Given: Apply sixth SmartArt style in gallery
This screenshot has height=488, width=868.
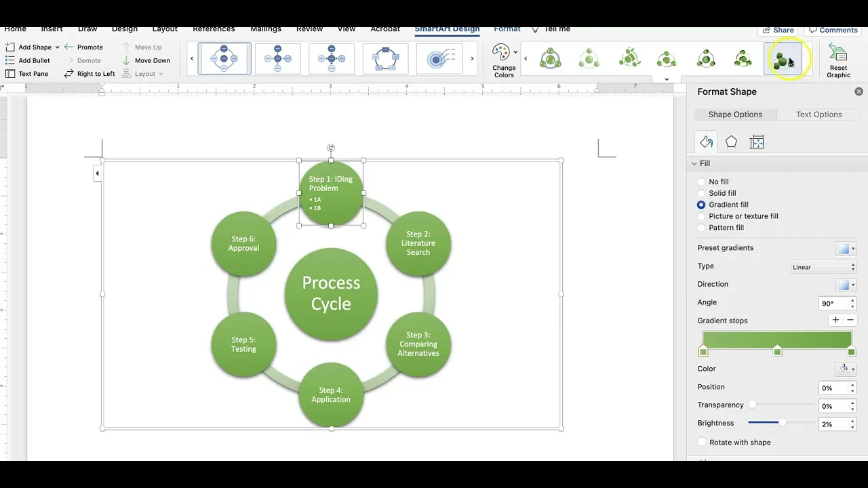Looking at the screenshot, I should pyautogui.click(x=744, y=59).
